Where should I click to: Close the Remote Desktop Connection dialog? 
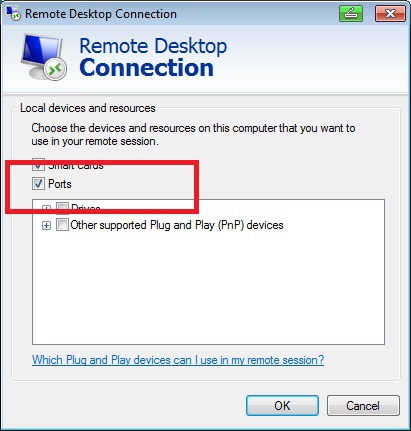[390, 13]
